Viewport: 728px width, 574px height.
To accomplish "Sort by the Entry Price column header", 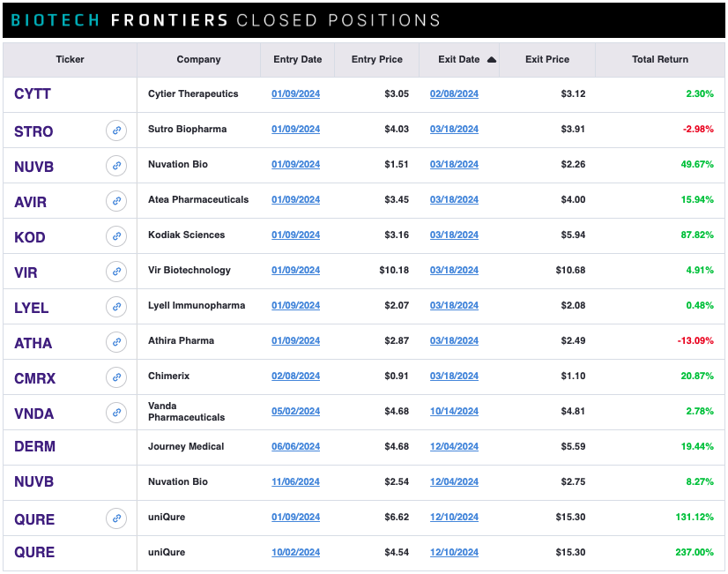I will (376, 59).
